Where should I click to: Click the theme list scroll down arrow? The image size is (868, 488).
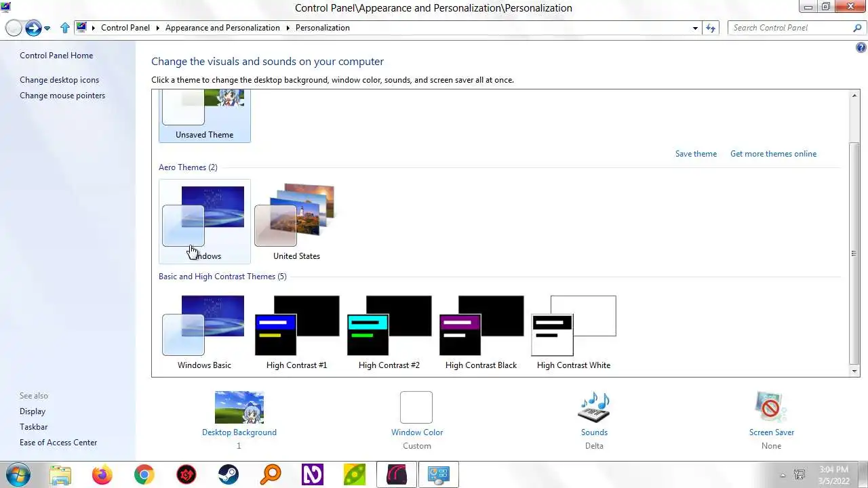pyautogui.click(x=854, y=371)
